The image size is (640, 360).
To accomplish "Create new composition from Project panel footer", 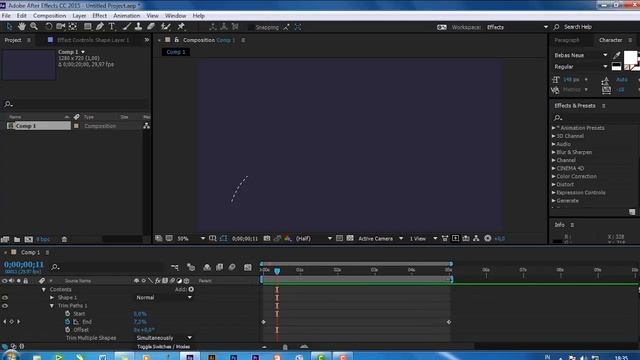I will [x=29, y=239].
